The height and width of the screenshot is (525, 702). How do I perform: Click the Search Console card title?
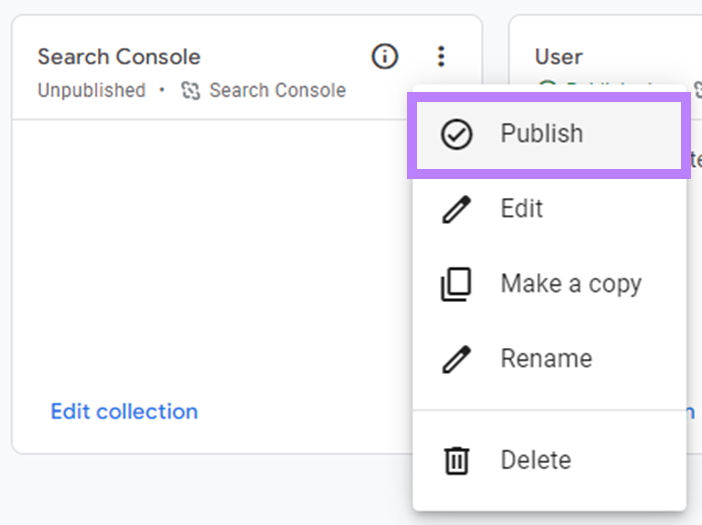[119, 57]
